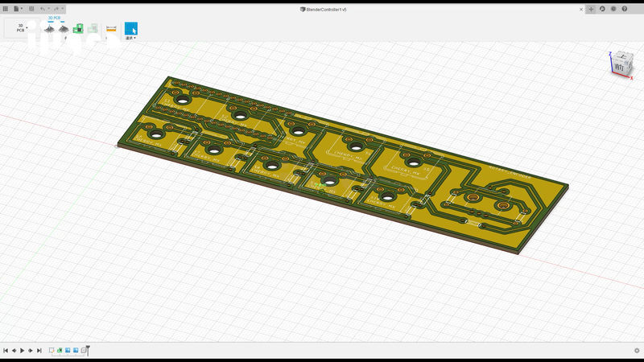Viewport: 644px width, 362px height.
Task: Jump timeline to the end
Action: (x=39, y=351)
